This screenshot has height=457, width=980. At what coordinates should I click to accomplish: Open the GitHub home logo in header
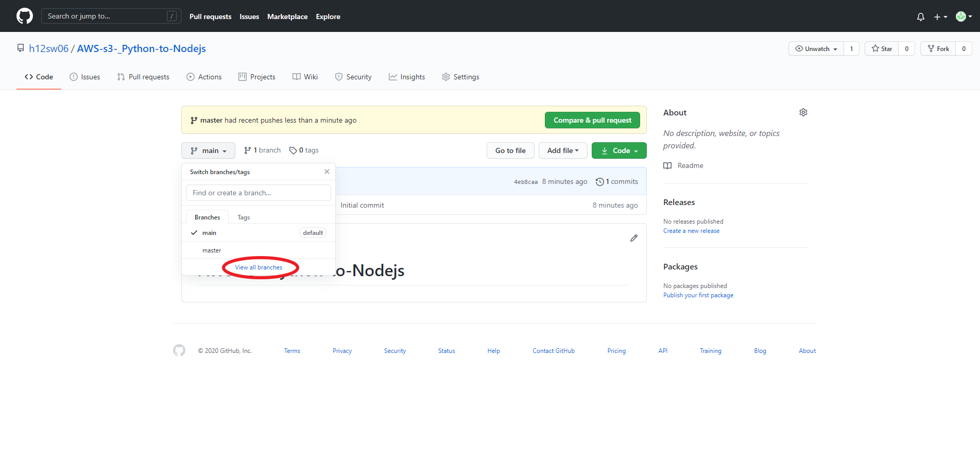coord(25,16)
